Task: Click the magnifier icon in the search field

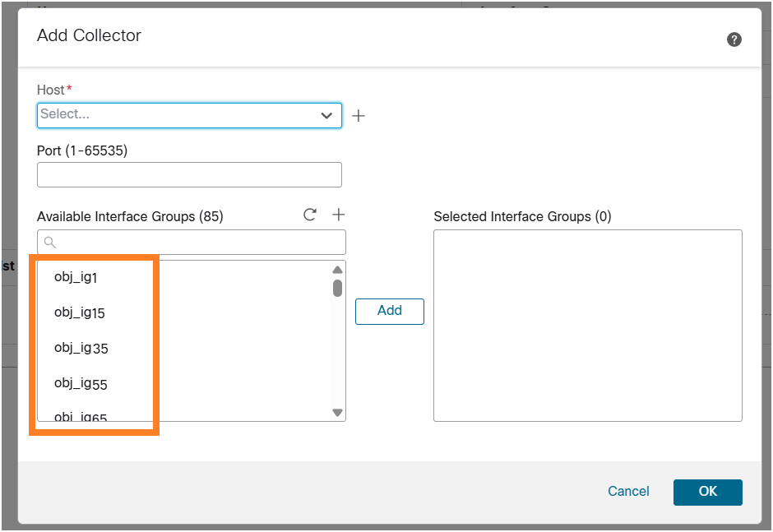Action: 49,242
